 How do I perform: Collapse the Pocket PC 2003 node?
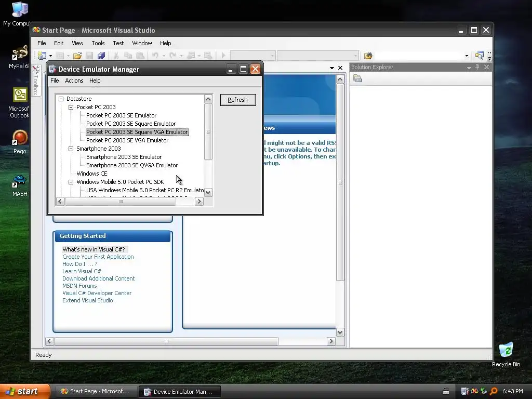[x=71, y=107]
